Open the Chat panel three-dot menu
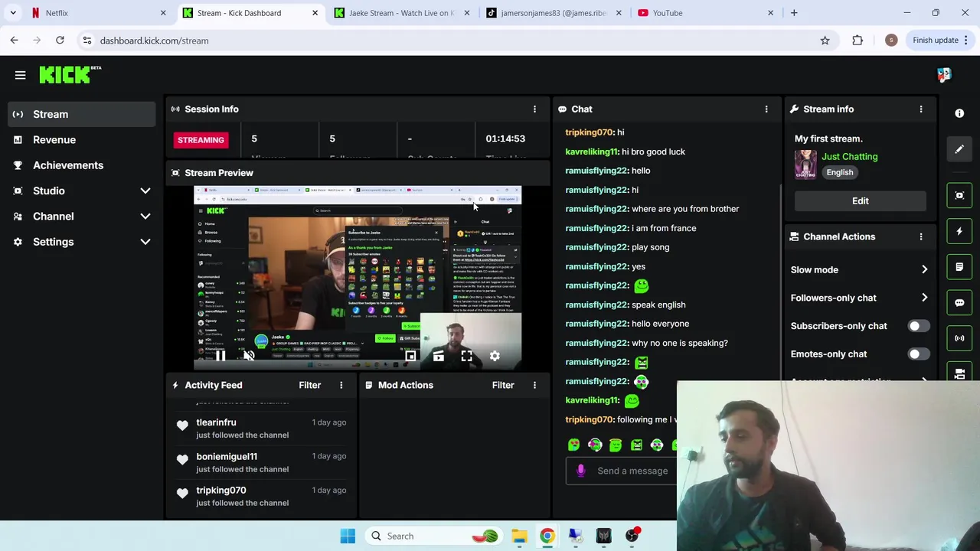This screenshot has width=980, height=551. (x=766, y=109)
